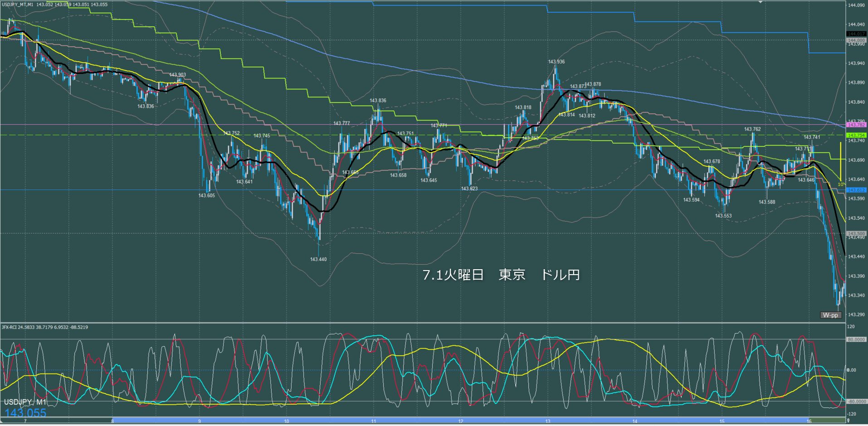This screenshot has width=868, height=426.
Task: Click the 143.665 price label
Action: tap(350, 172)
